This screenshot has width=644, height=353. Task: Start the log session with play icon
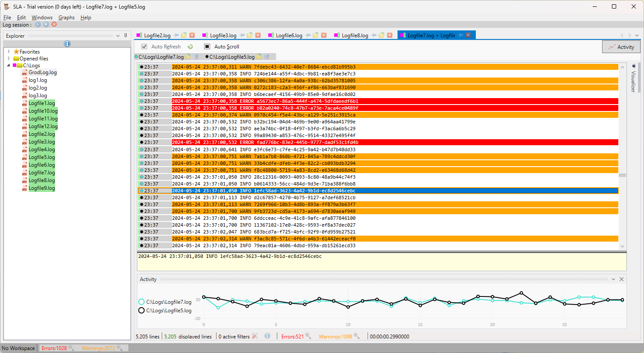point(38,24)
